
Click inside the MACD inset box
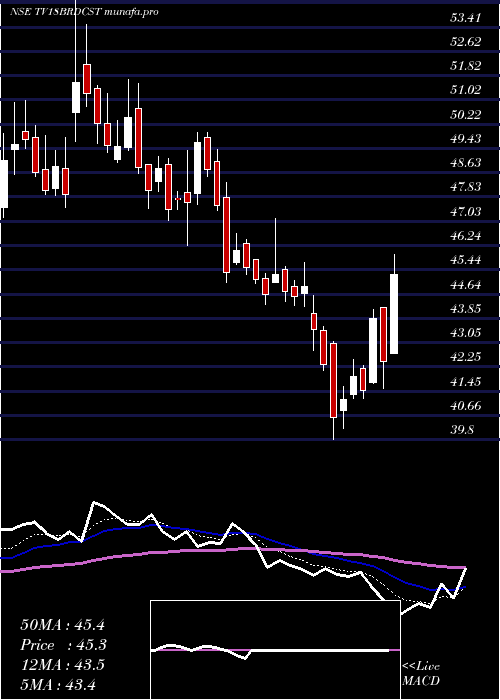point(275,650)
